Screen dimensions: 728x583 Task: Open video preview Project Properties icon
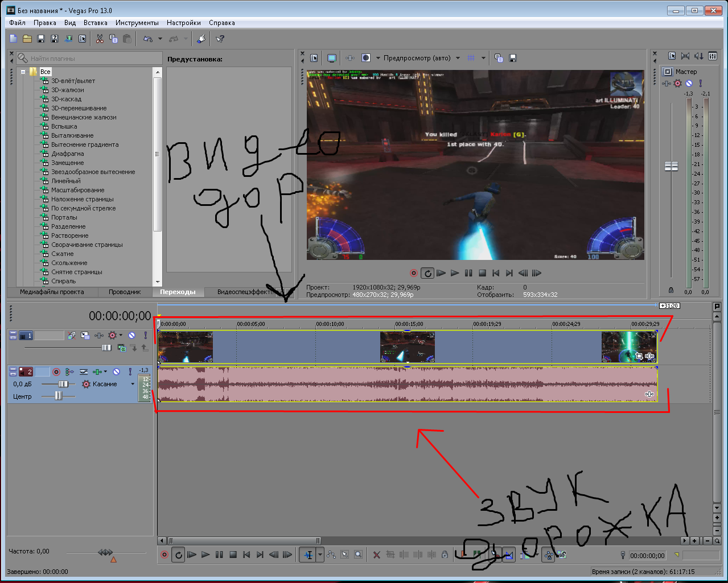[x=314, y=58]
